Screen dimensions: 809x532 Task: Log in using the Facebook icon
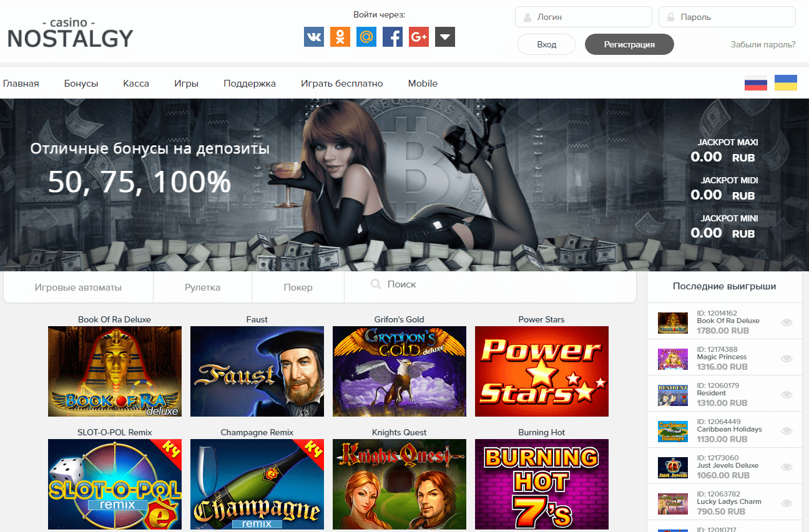click(x=393, y=37)
